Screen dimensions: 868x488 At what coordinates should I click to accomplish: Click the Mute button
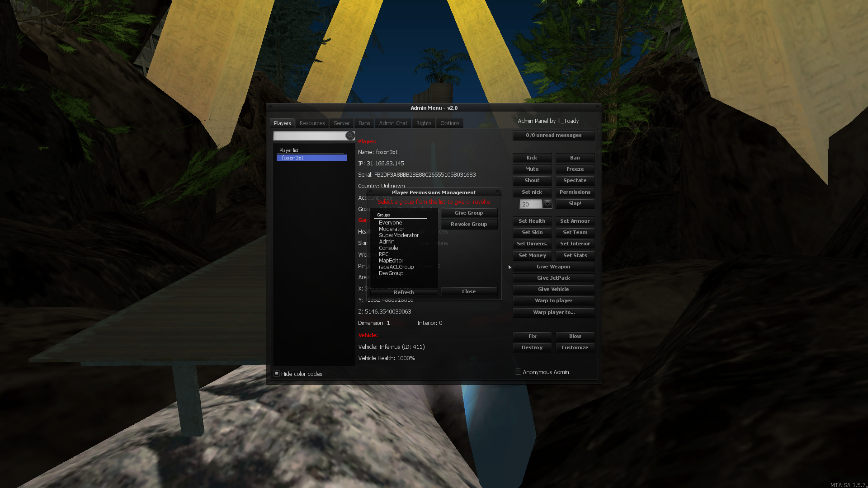[532, 169]
